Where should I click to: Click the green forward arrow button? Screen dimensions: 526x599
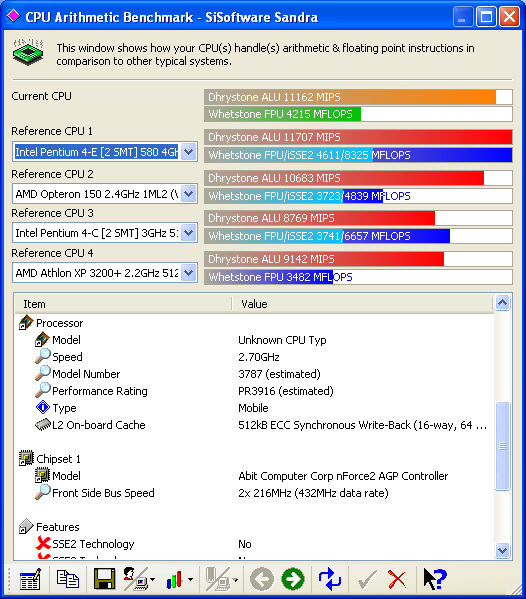[293, 579]
